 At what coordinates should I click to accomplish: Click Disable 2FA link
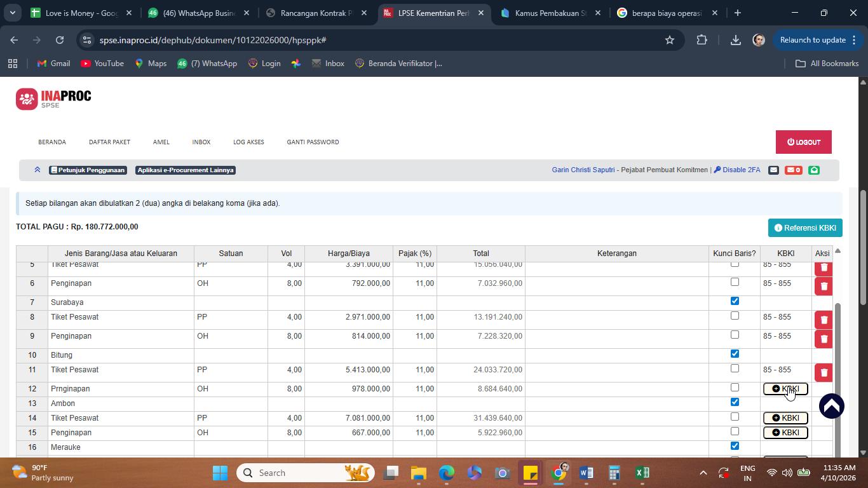[x=737, y=170]
